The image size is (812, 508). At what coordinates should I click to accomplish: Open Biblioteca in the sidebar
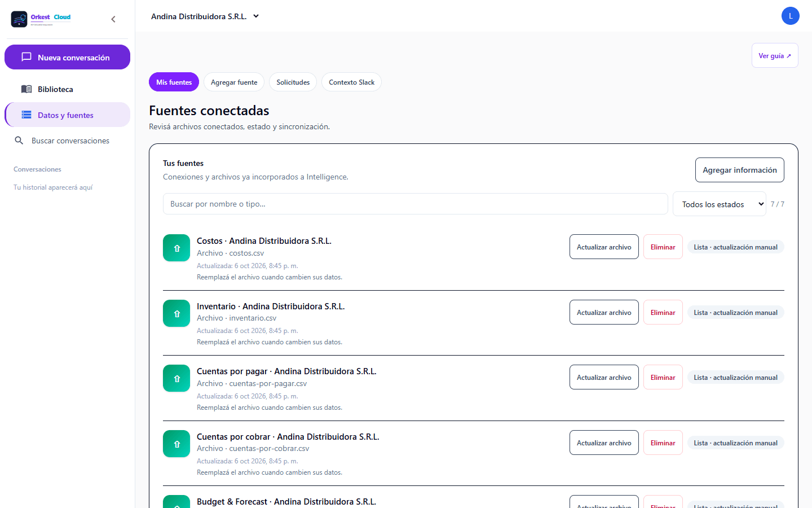[x=67, y=89]
